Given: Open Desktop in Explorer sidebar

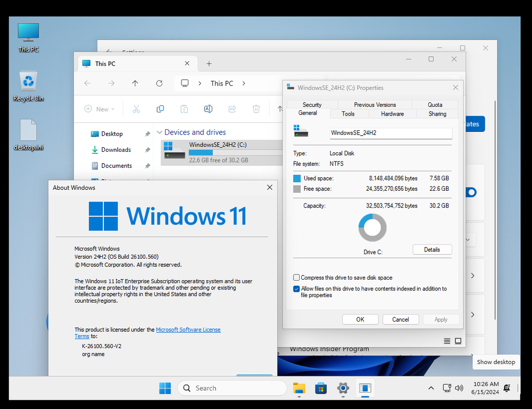Looking at the screenshot, I should [112, 134].
